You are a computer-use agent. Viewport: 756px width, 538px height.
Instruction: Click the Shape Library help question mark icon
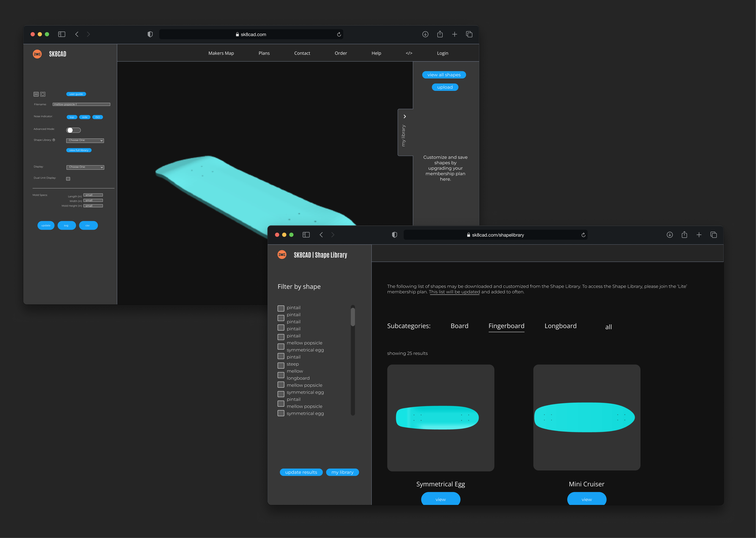click(x=54, y=140)
